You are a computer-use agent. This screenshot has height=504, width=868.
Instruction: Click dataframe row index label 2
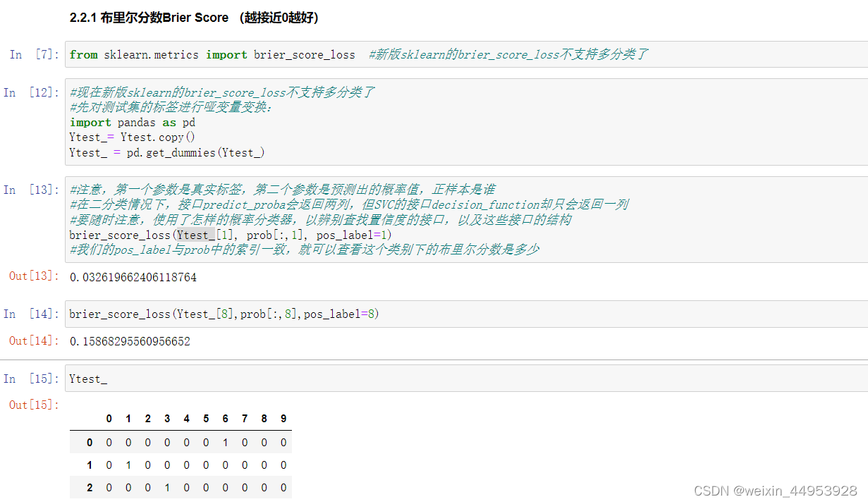click(x=90, y=488)
